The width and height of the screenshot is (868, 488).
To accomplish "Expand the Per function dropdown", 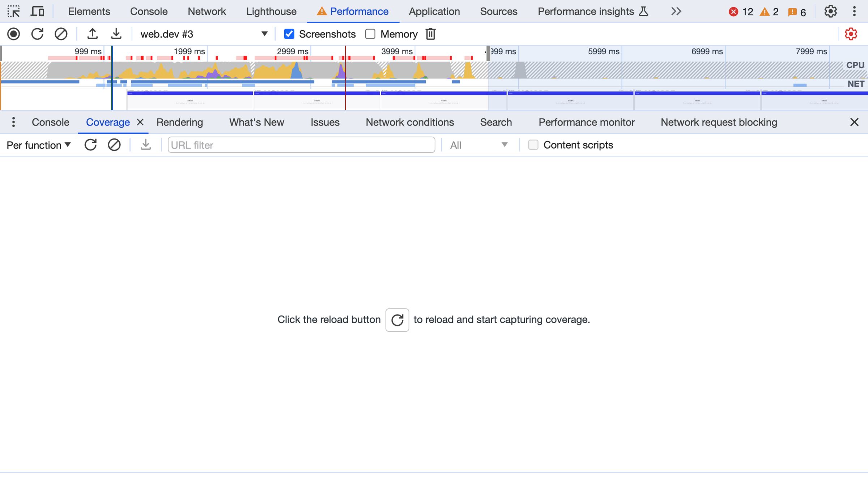I will 38,145.
